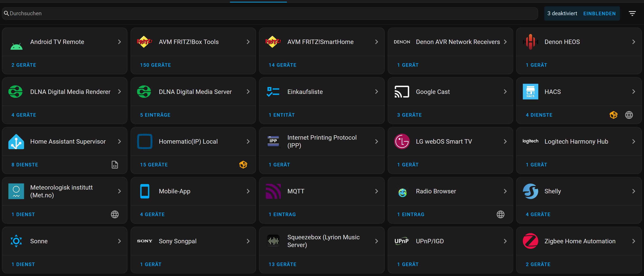Image resolution: width=644 pixels, height=276 pixels.
Task: Click the YAML file icon on Supervisor card
Action: coord(115,165)
